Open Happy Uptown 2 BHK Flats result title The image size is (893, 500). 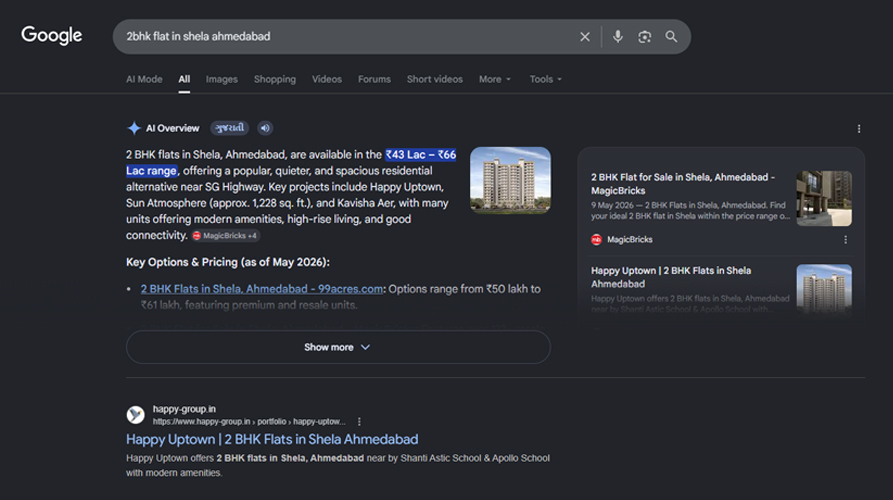coord(272,439)
